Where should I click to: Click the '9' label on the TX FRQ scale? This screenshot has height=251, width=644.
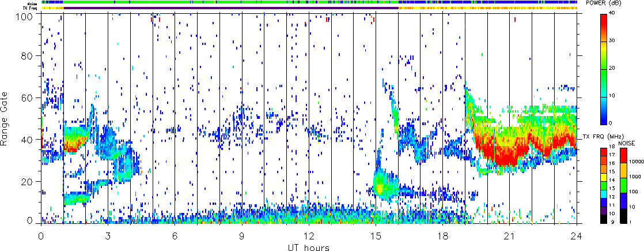coord(612,222)
